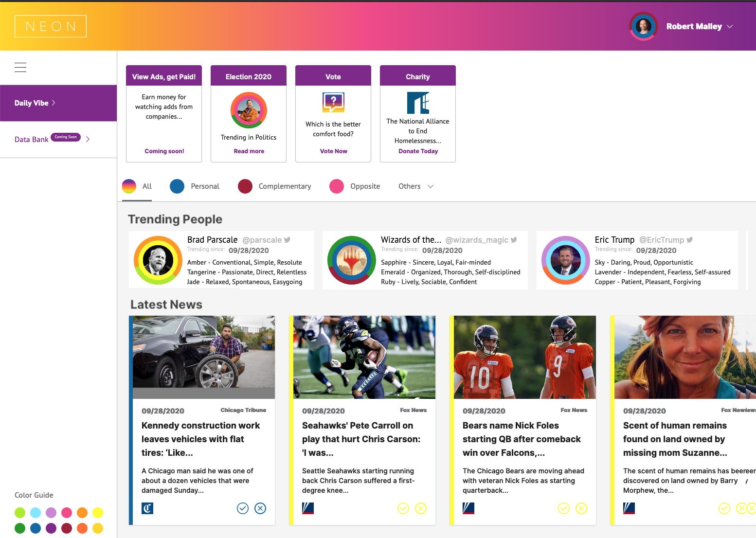
Task: Click the dark red Complementary circle icon
Action: pos(245,186)
